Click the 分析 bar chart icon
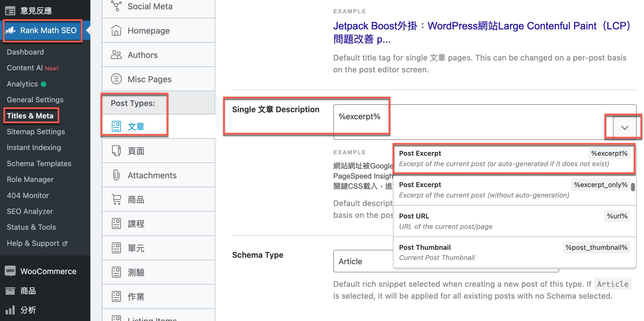 [10, 310]
